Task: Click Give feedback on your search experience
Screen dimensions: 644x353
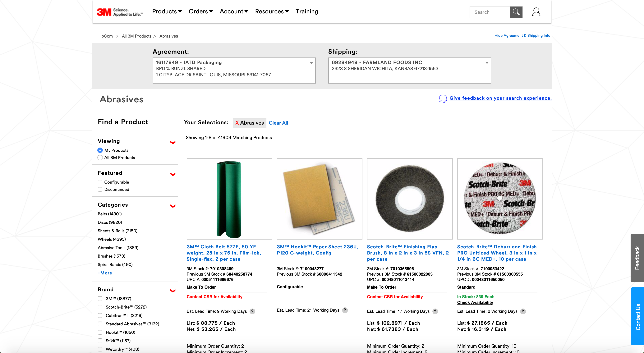Action: (x=500, y=98)
